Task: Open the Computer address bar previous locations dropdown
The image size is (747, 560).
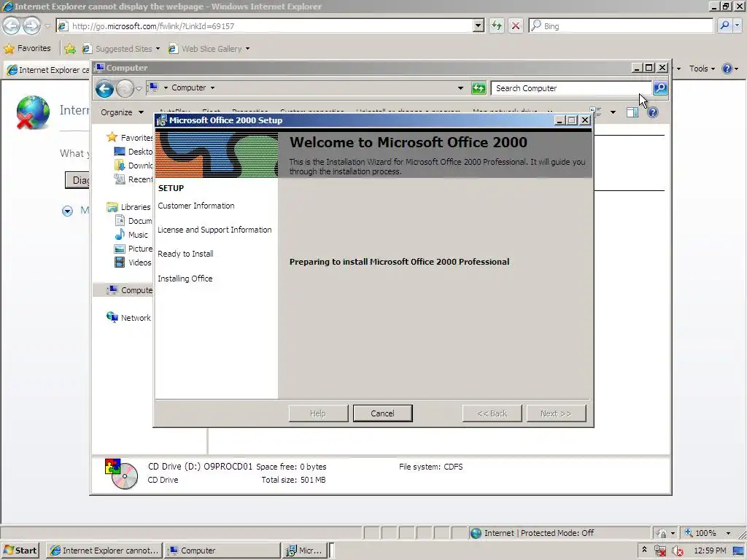Action: tap(460, 88)
